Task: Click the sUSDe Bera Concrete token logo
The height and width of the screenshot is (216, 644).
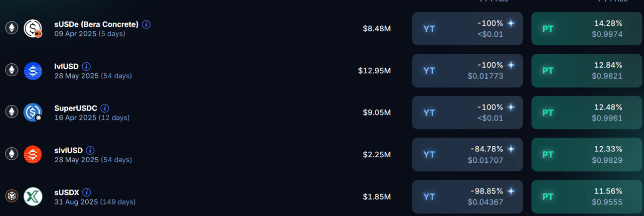Action: 33,28
